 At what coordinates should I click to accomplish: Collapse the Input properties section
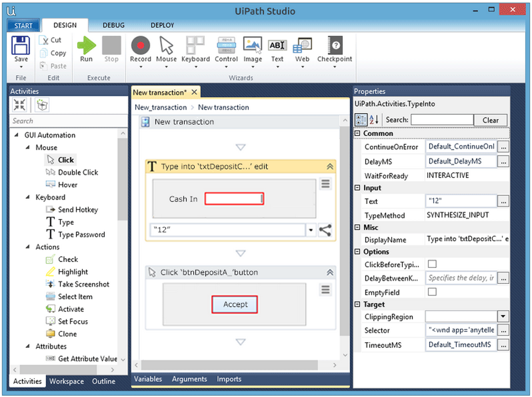click(357, 188)
